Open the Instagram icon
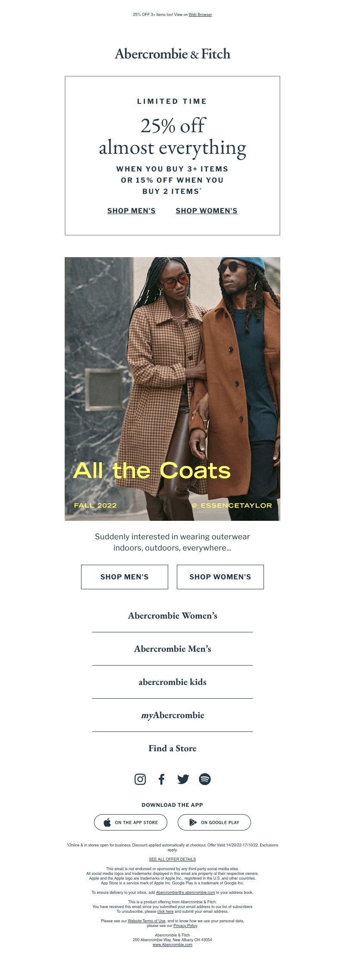Image resolution: width=345 pixels, height=980 pixels. tap(140, 779)
